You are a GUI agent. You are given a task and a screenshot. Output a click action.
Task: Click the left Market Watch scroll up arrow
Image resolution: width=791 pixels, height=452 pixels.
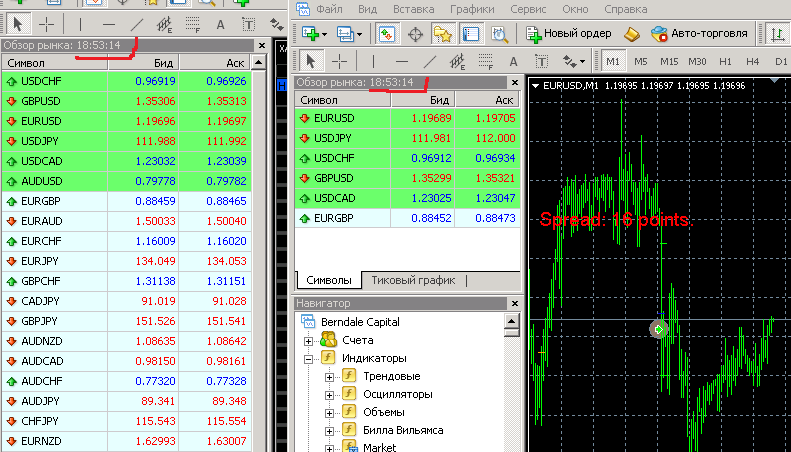258,63
